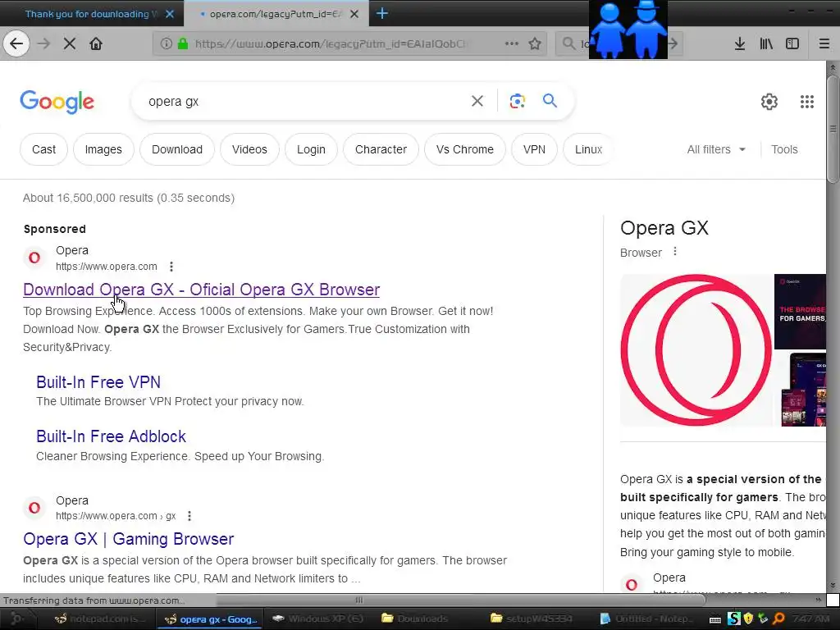This screenshot has height=630, width=840.
Task: Clear the Google search box
Action: tap(477, 101)
